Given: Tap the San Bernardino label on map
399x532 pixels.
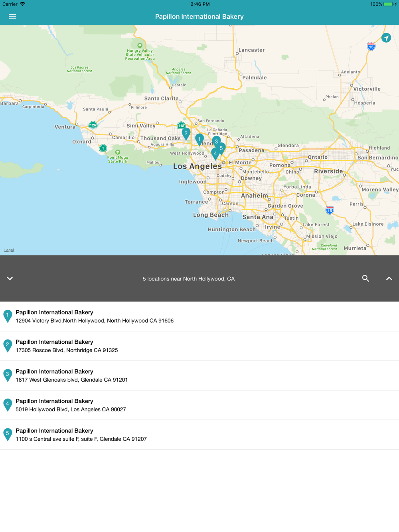Looking at the screenshot, I should coord(378,158).
